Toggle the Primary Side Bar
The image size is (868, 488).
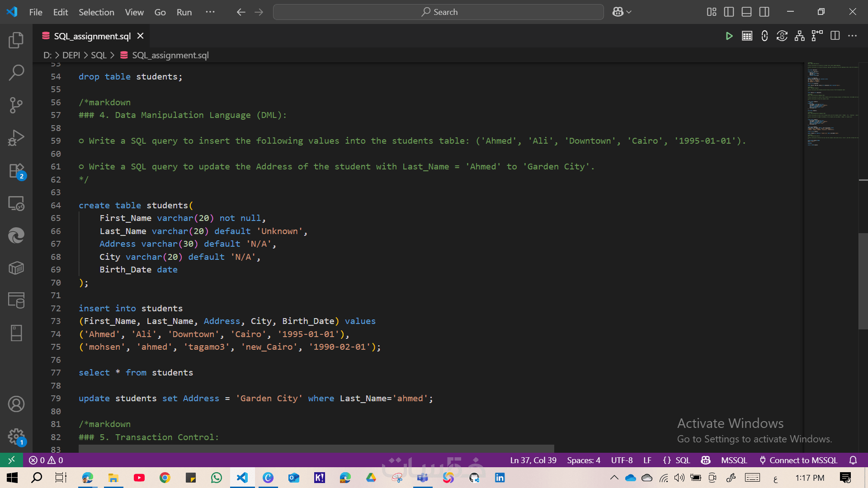(729, 12)
